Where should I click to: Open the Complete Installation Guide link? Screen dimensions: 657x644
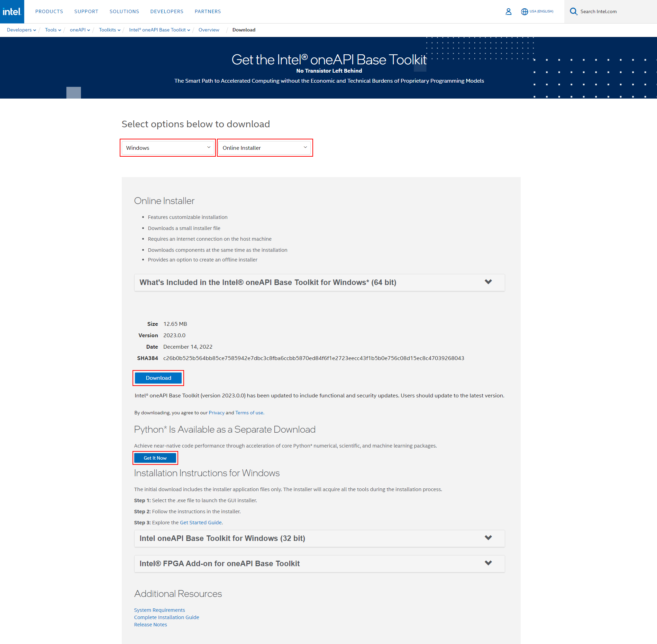[166, 617]
